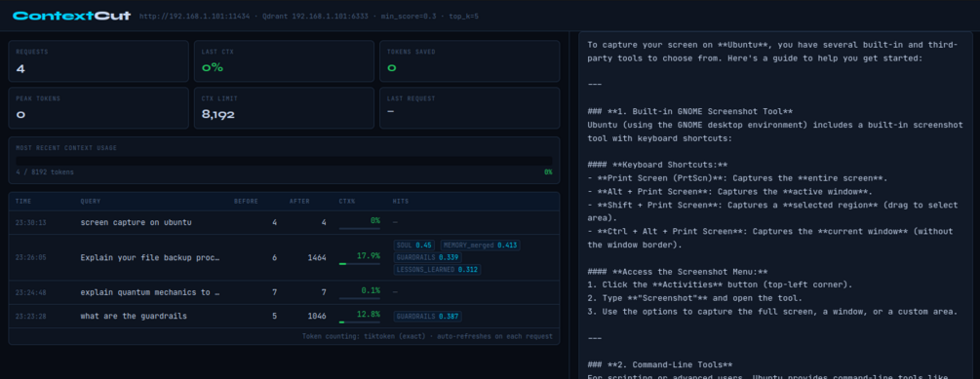Click the AFTER column header

click(299, 202)
